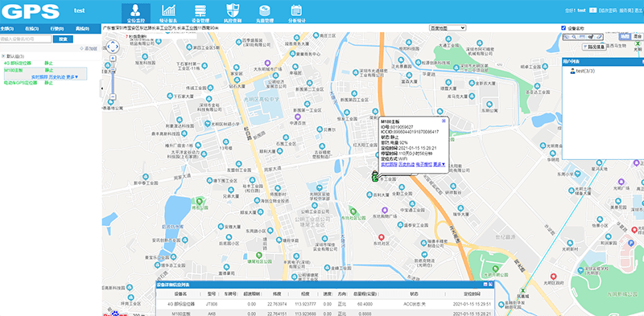Click the 设备名 column header in details table
The width and height of the screenshot is (644, 316).
coord(180,293)
